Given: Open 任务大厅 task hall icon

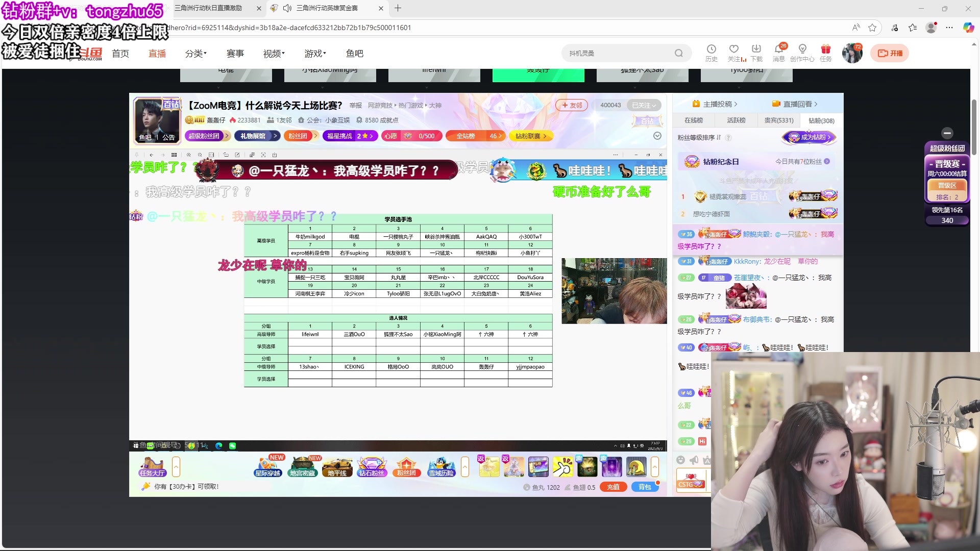Looking at the screenshot, I should point(152,467).
